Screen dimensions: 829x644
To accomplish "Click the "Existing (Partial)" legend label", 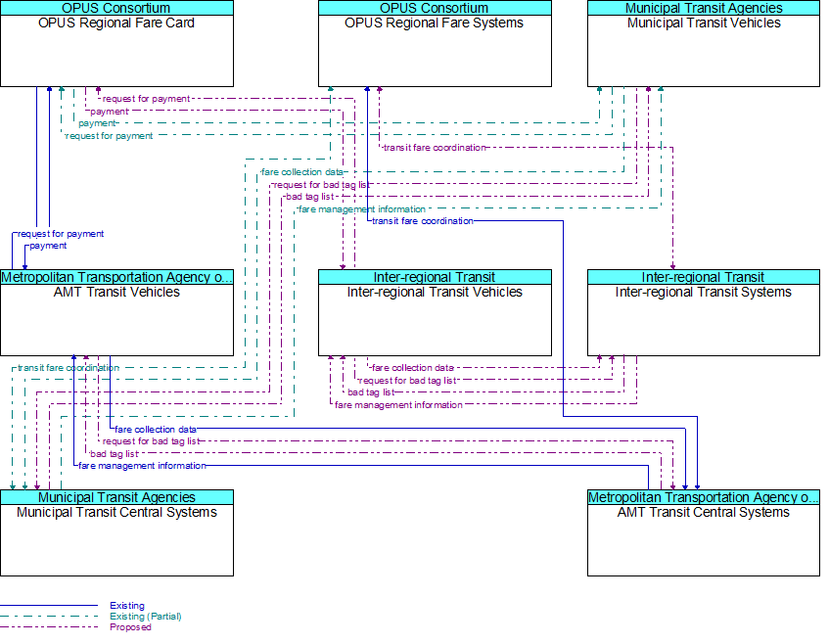I will click(x=146, y=616).
